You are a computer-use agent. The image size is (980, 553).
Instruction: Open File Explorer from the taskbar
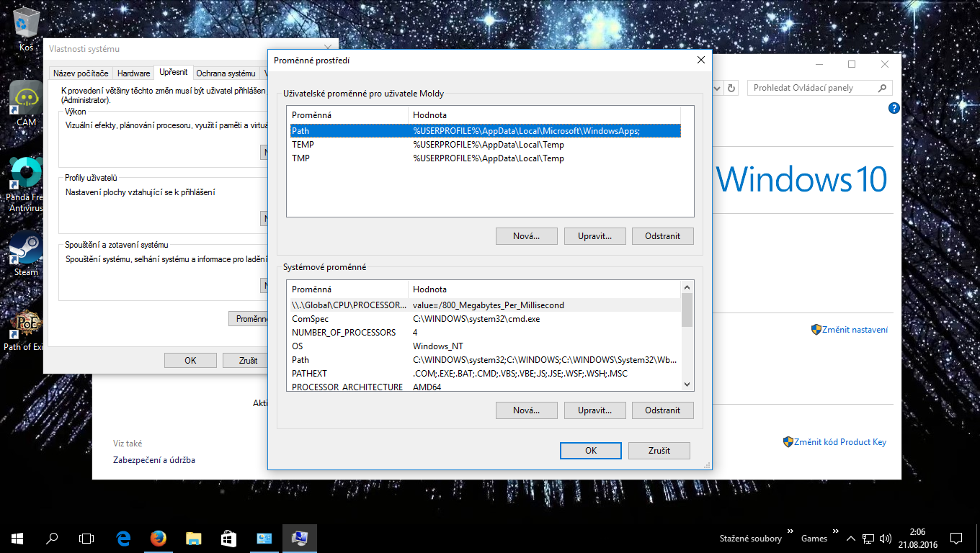point(194,538)
